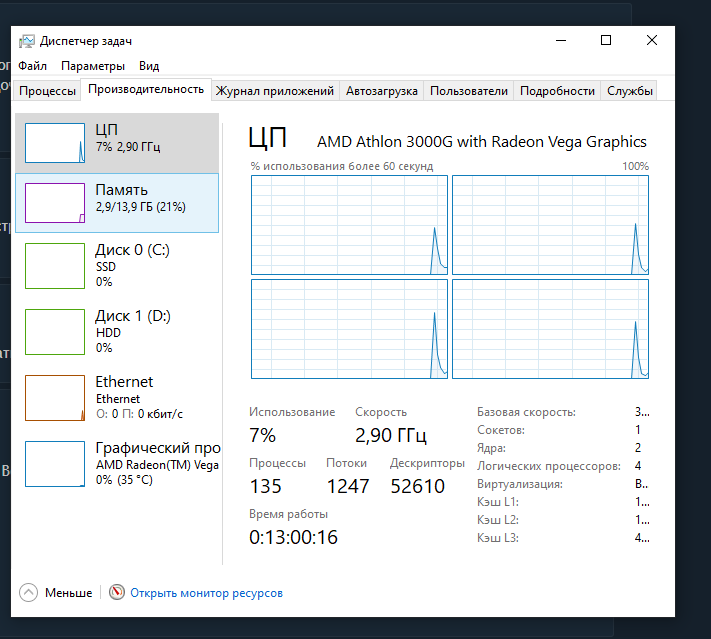Screen dimensions: 711x639
Task: Switch to the Службы tab
Action: [630, 91]
